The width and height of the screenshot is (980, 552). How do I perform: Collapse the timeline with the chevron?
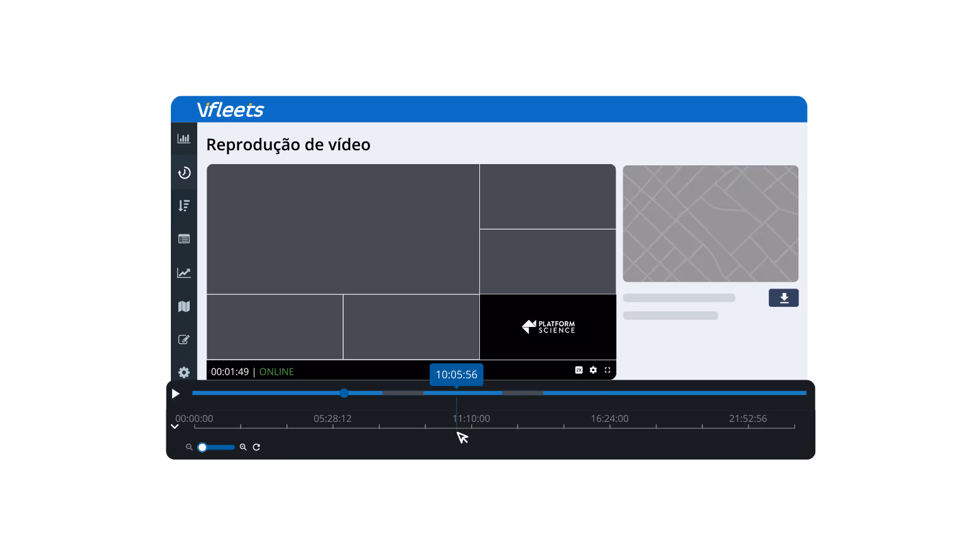pos(175,426)
